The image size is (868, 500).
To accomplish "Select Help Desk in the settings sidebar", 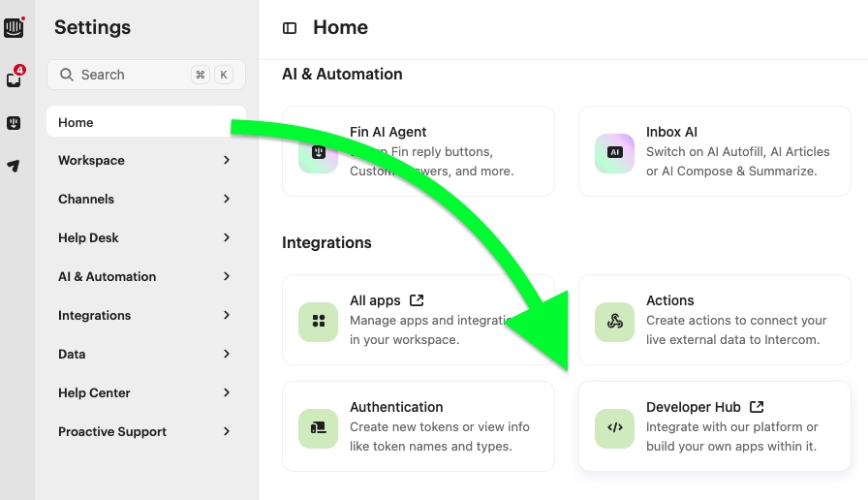I will coord(146,237).
